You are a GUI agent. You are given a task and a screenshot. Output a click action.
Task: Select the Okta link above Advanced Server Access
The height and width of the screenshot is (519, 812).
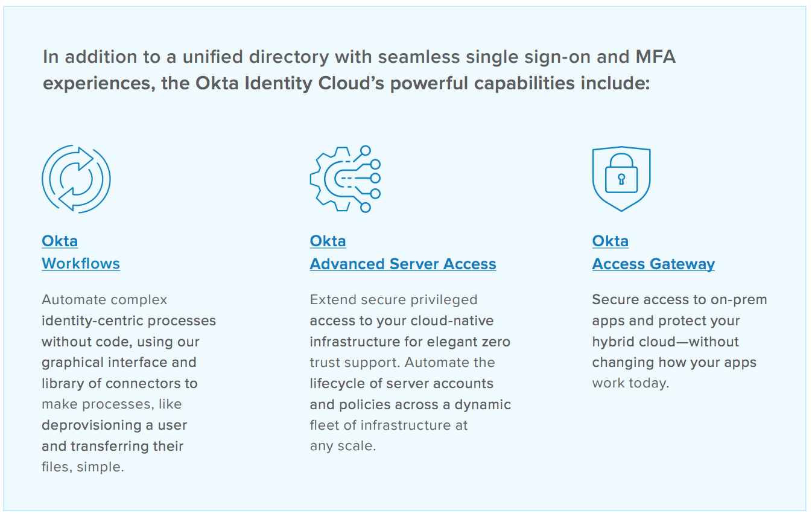[x=328, y=241]
